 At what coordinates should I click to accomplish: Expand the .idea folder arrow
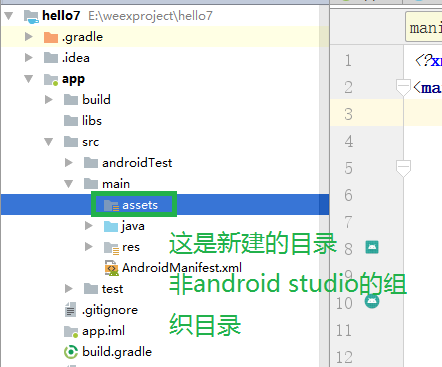[29, 58]
